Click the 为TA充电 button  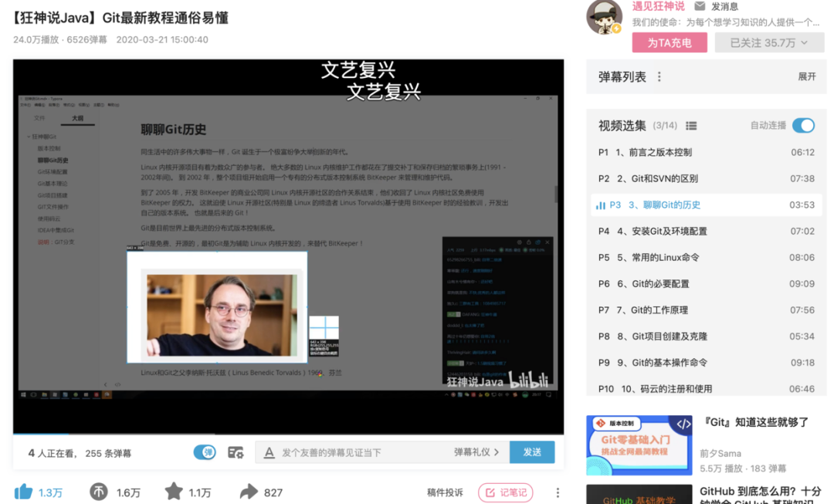670,42
